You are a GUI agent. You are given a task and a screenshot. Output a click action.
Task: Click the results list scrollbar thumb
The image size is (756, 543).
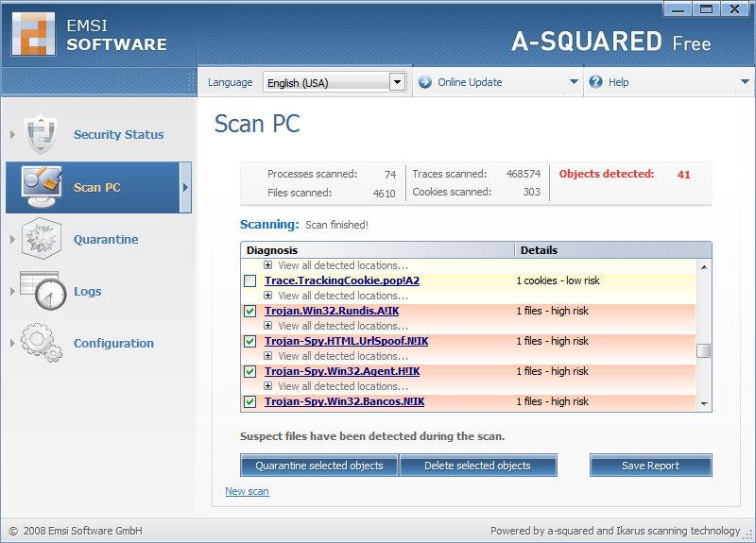click(703, 351)
